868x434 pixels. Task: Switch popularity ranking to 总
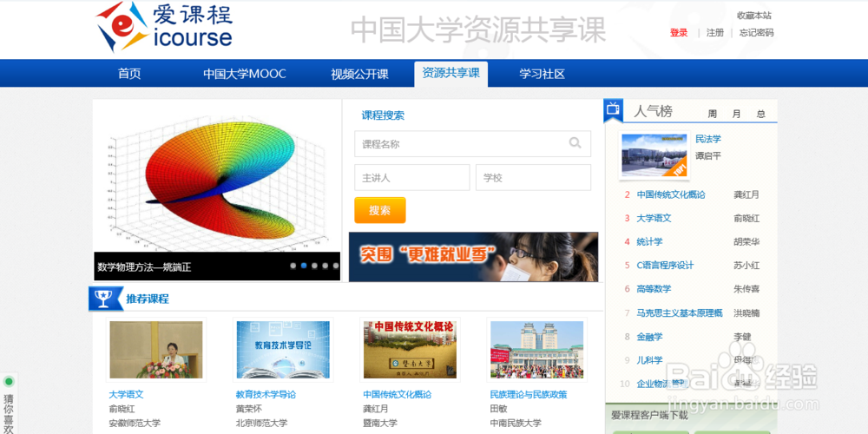click(x=761, y=114)
